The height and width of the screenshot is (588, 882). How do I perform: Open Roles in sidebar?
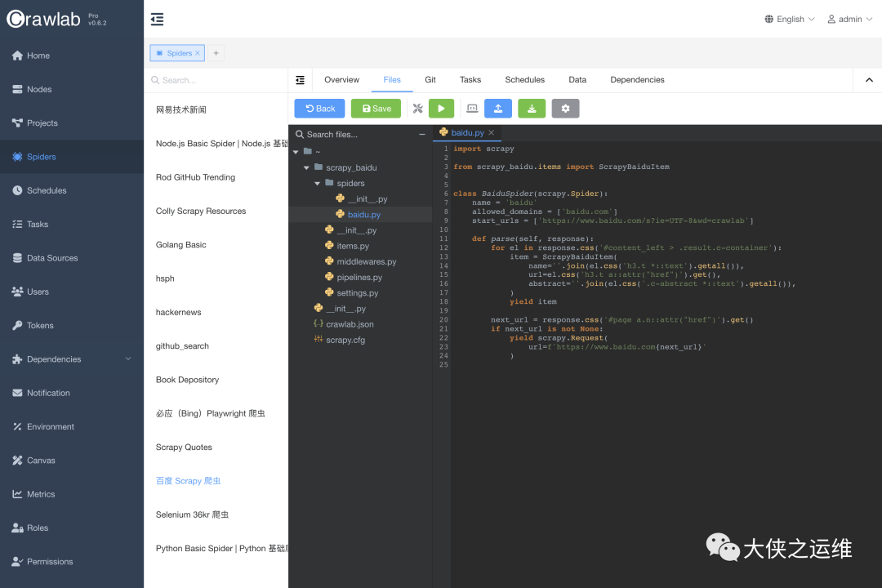tap(71, 528)
